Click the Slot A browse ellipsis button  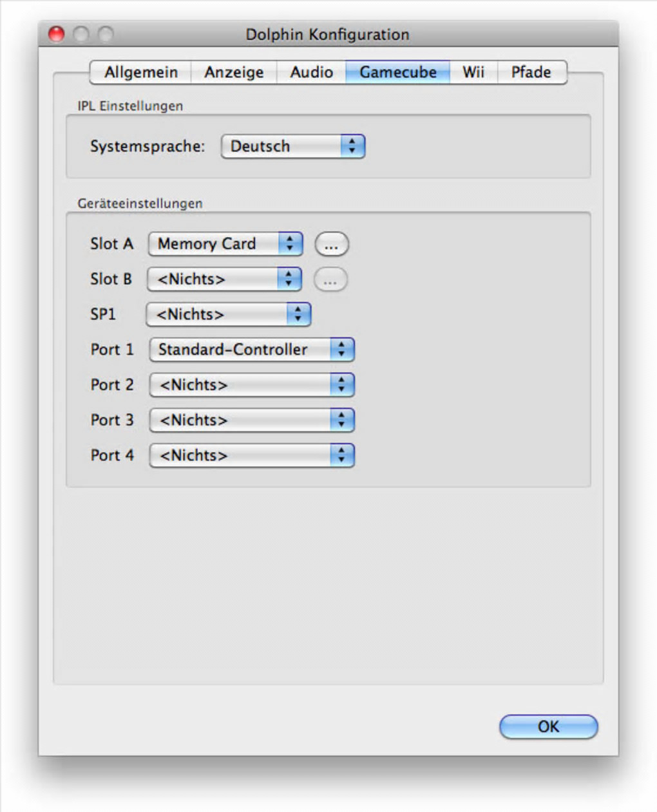click(331, 245)
